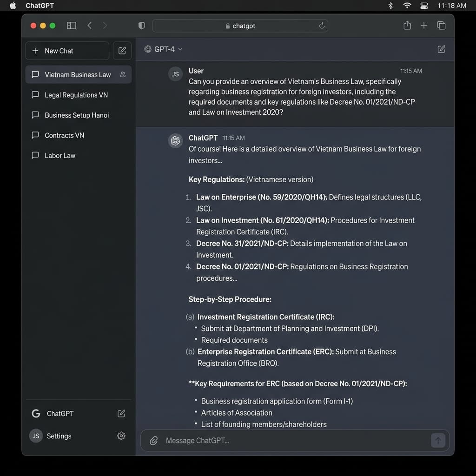The image size is (476, 476).
Task: Click chat bubble icon beside Labor Law
Action: tap(35, 155)
